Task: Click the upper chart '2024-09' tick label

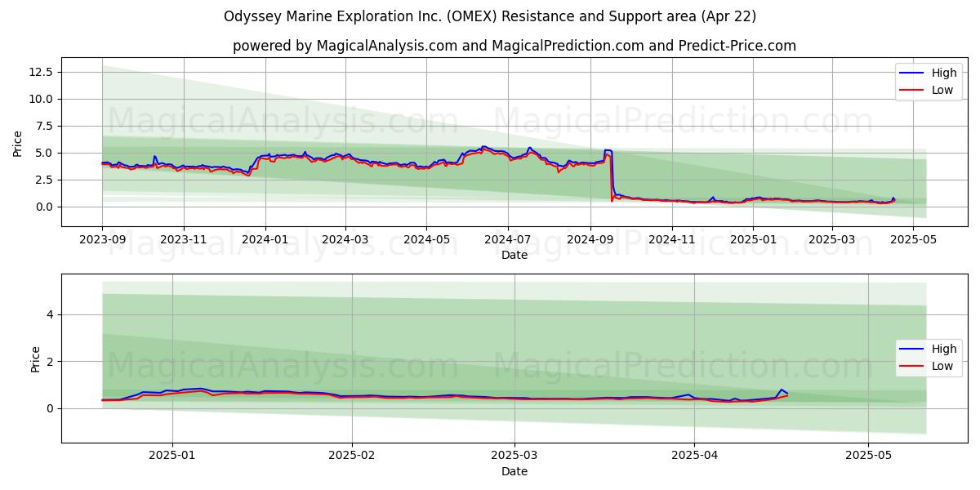Action: click(590, 240)
